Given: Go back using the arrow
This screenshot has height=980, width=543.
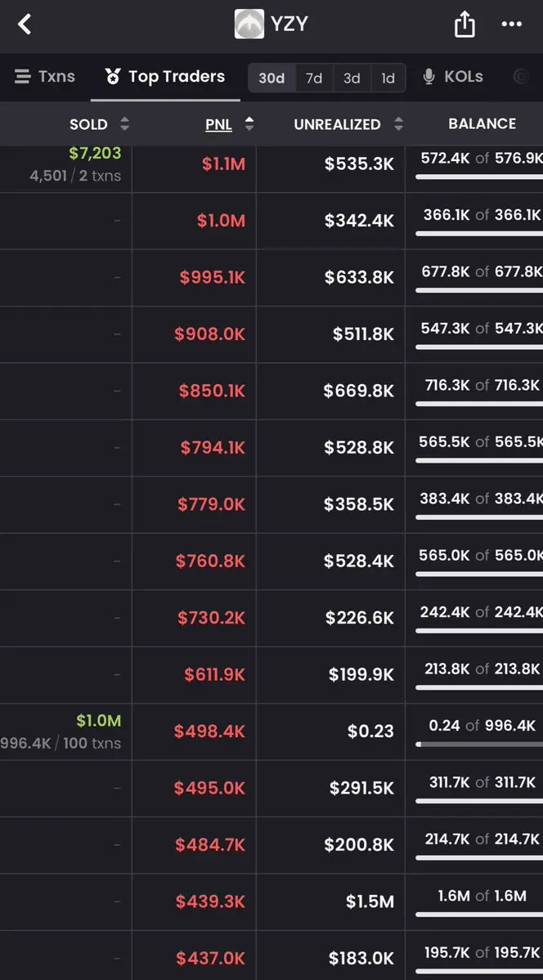Looking at the screenshot, I should tap(25, 25).
